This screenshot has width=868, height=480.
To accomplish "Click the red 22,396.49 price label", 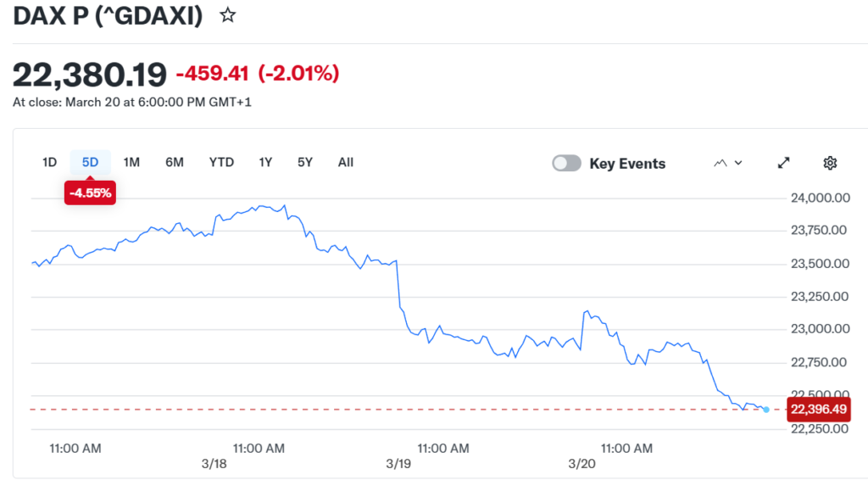I will click(x=819, y=410).
